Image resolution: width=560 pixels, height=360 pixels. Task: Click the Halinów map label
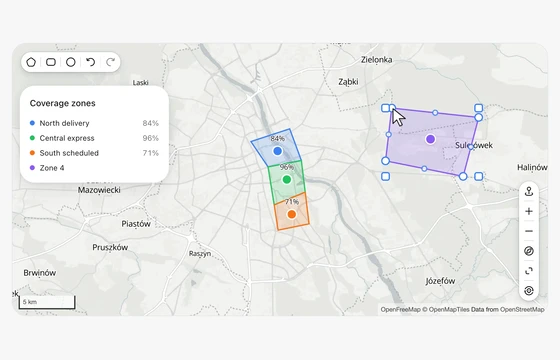click(532, 167)
